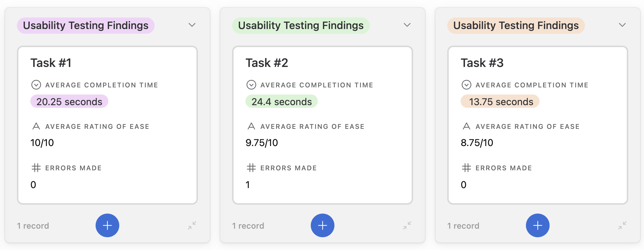This screenshot has width=644, height=250.
Task: Select the orange Usability Testing Findings label
Action: 516,25
